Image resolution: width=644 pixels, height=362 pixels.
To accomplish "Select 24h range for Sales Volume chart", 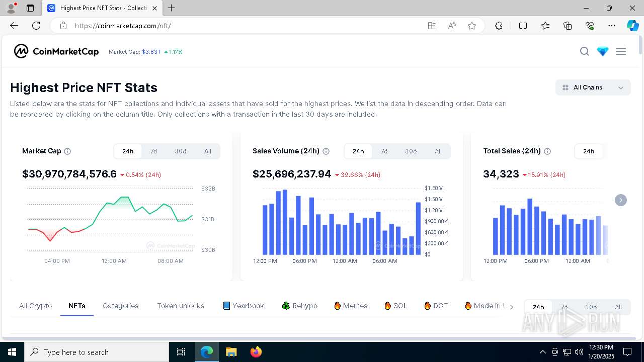I will tap(358, 151).
